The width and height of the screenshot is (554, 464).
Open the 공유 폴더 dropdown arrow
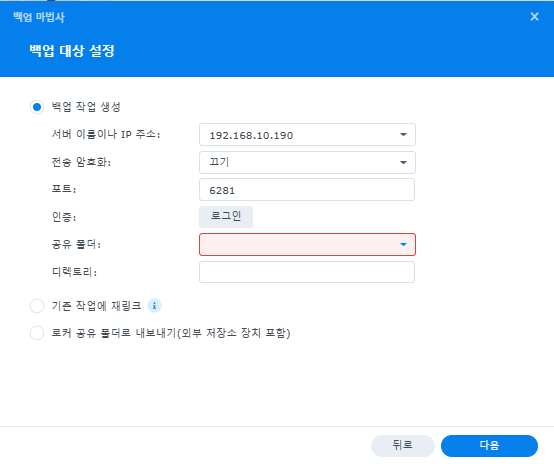click(x=403, y=245)
